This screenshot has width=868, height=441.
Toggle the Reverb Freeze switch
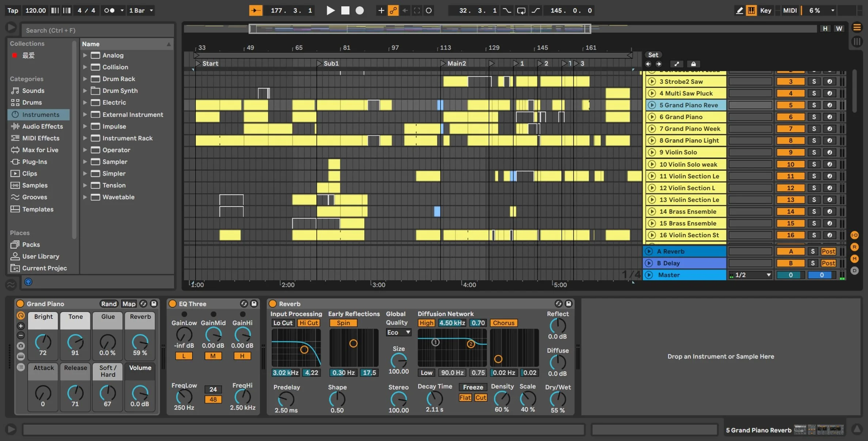[x=473, y=387]
